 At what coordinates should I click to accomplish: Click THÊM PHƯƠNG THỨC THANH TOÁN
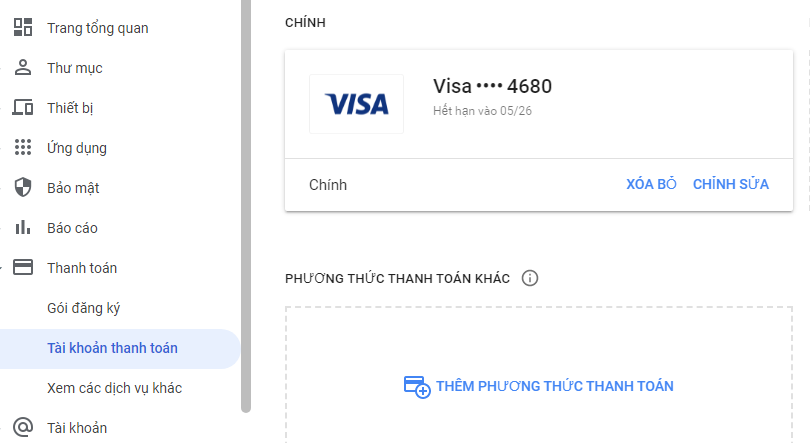555,386
